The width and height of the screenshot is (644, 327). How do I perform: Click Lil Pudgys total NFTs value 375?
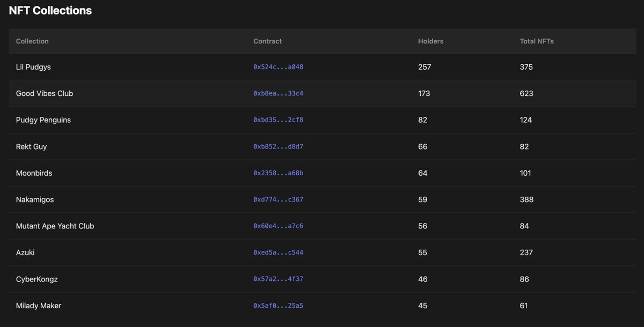pyautogui.click(x=526, y=67)
